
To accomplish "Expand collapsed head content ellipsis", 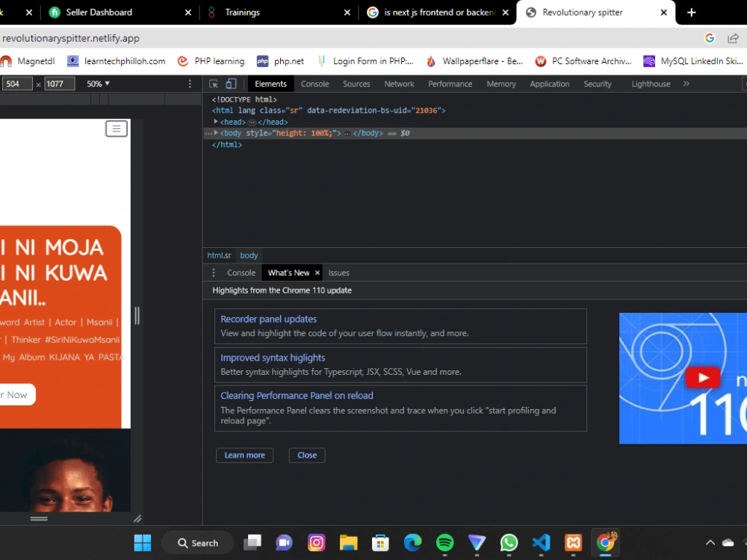I will [x=252, y=122].
